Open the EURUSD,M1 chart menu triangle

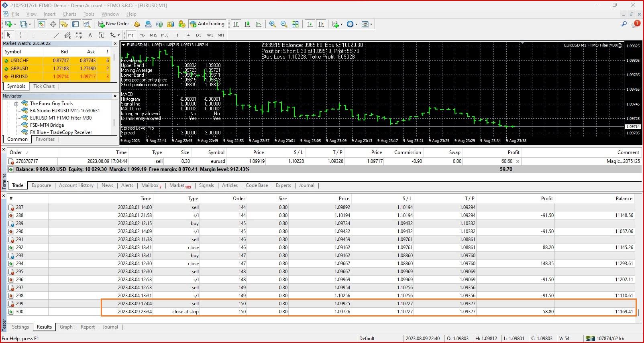coord(123,45)
